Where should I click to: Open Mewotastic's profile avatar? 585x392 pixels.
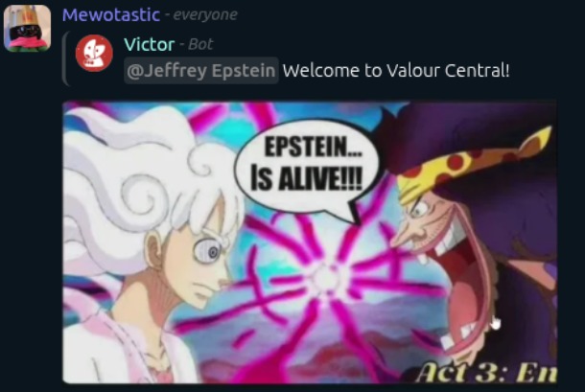pyautogui.click(x=27, y=28)
